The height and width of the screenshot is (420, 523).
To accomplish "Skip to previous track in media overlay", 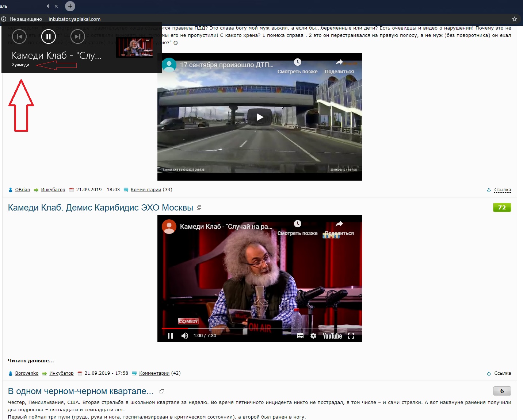I will point(19,36).
